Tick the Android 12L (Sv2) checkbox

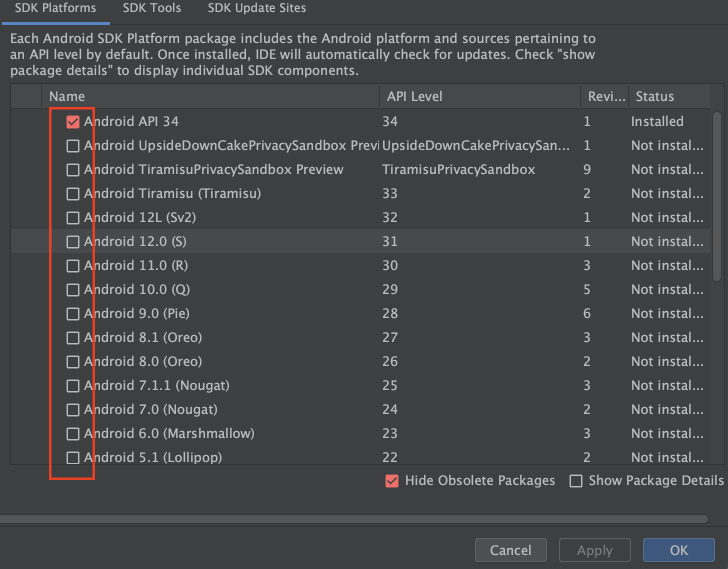73,218
